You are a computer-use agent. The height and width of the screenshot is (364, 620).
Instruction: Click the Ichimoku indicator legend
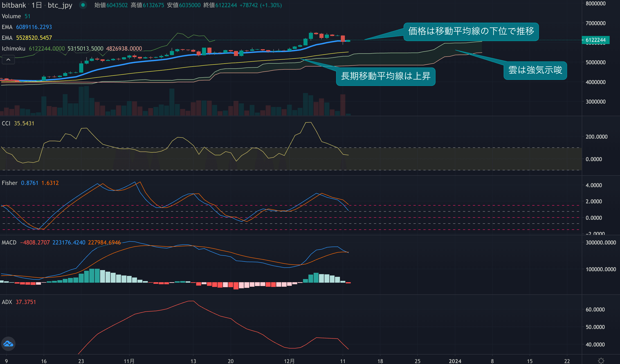pos(13,49)
